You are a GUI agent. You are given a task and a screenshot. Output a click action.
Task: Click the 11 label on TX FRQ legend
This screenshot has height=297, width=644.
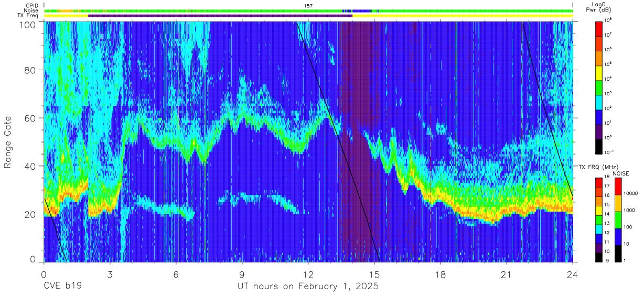click(x=607, y=241)
